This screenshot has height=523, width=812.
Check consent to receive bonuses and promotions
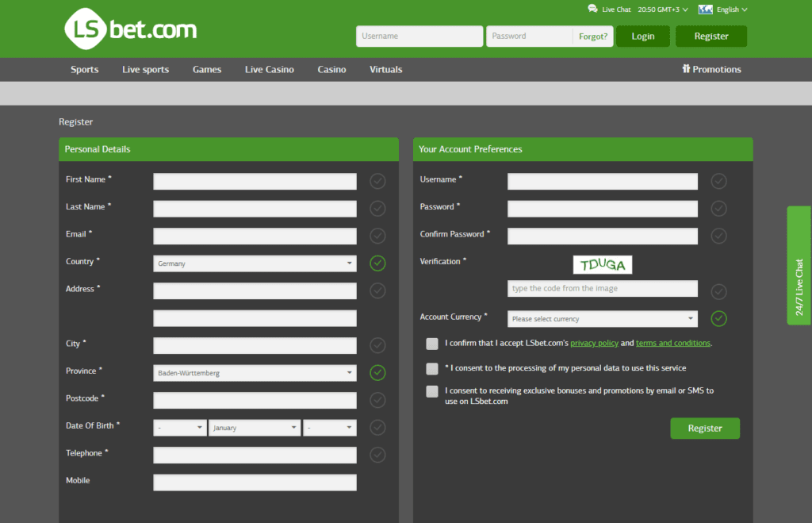tap(432, 391)
